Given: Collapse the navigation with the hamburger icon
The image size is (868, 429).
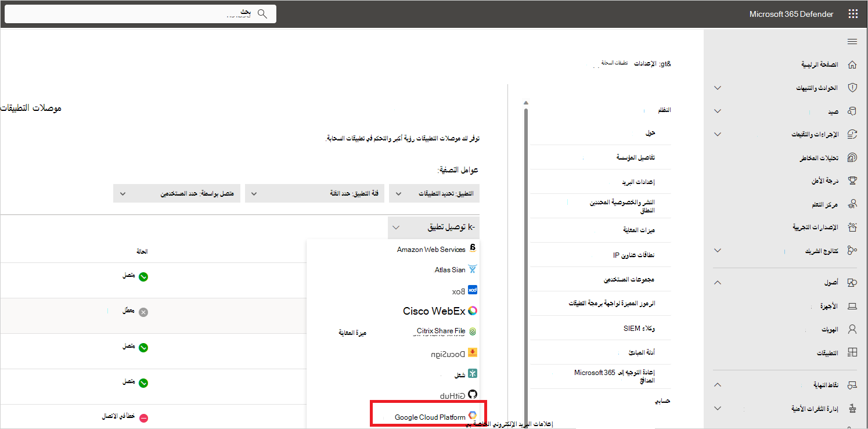Looking at the screenshot, I should click(852, 41).
